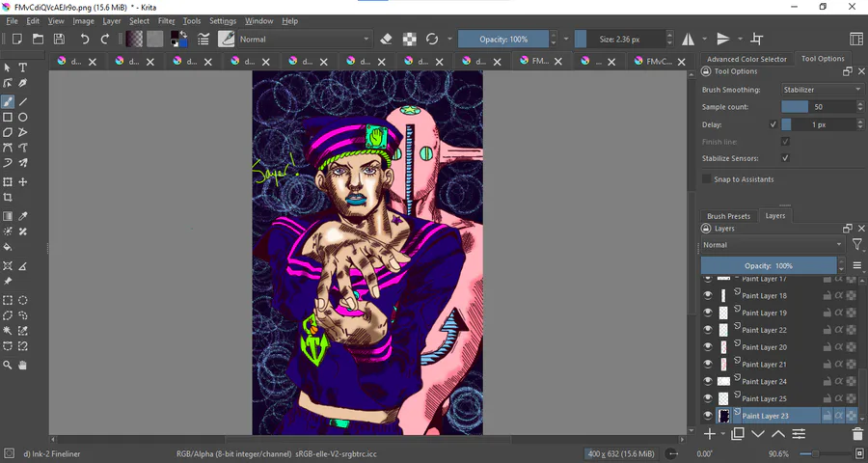This screenshot has width=868, height=463.
Task: Select the Crop tool
Action: click(x=8, y=197)
